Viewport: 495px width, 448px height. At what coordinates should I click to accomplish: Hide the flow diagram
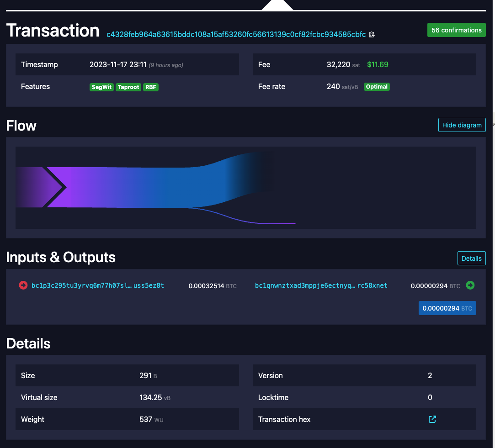462,125
